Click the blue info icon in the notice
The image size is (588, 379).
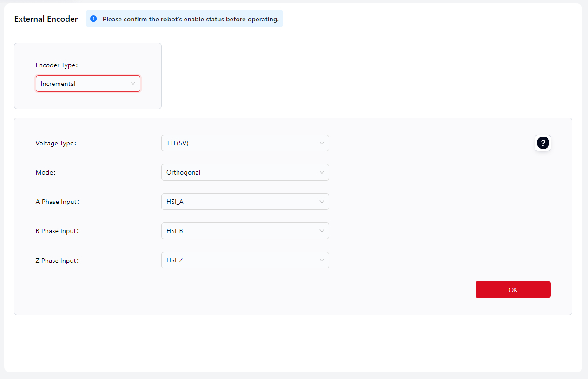(x=93, y=19)
